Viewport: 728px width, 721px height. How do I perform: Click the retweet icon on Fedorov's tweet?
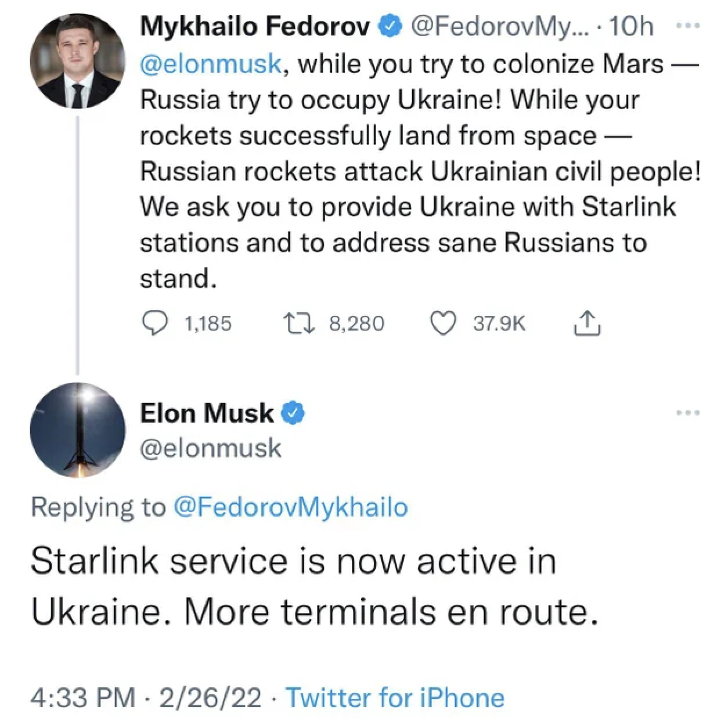(298, 323)
